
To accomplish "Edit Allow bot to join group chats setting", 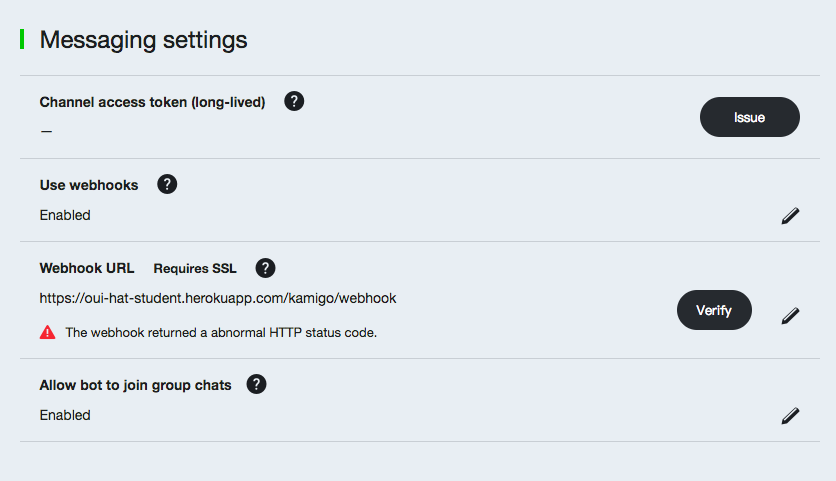I will 790,415.
